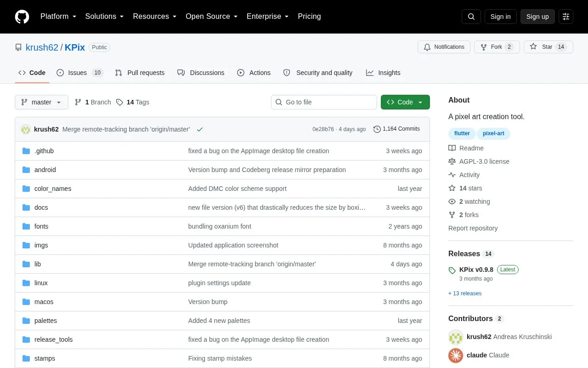This screenshot has width=588, height=368.
Task: Open the Readme link in About
Action: coord(466,148)
